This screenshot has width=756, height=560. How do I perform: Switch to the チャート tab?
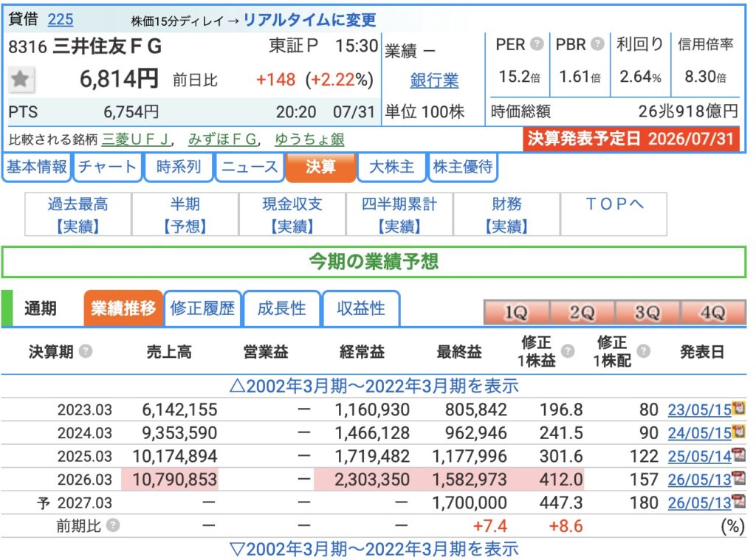click(107, 167)
